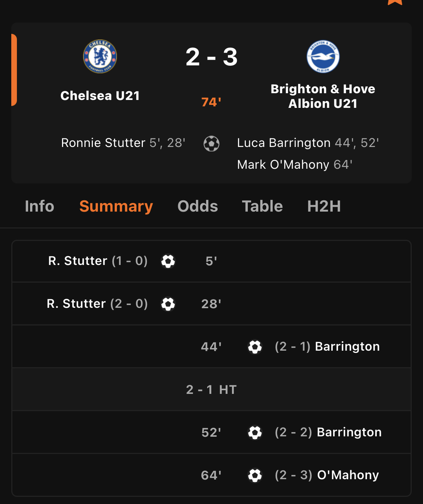Open the Table tab
The width and height of the screenshot is (423, 504).
(x=262, y=206)
